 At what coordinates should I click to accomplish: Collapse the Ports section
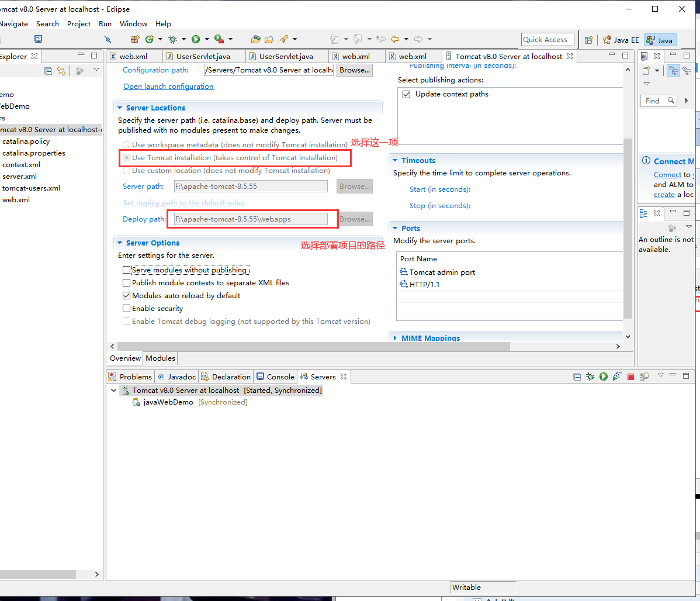[x=395, y=228]
